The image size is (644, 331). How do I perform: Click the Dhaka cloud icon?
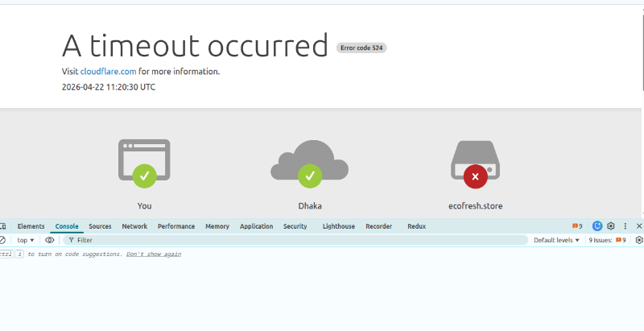tap(309, 162)
